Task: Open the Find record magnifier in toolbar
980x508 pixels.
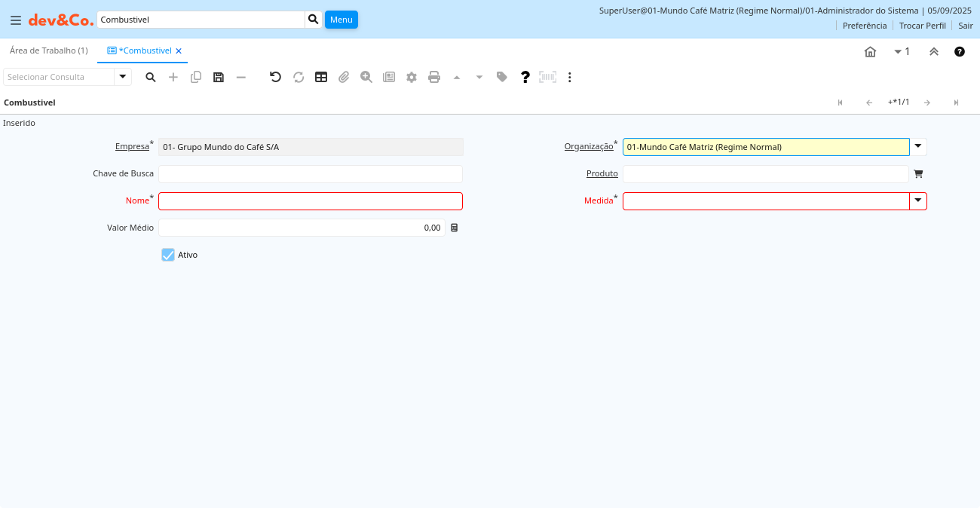Action: [151, 77]
